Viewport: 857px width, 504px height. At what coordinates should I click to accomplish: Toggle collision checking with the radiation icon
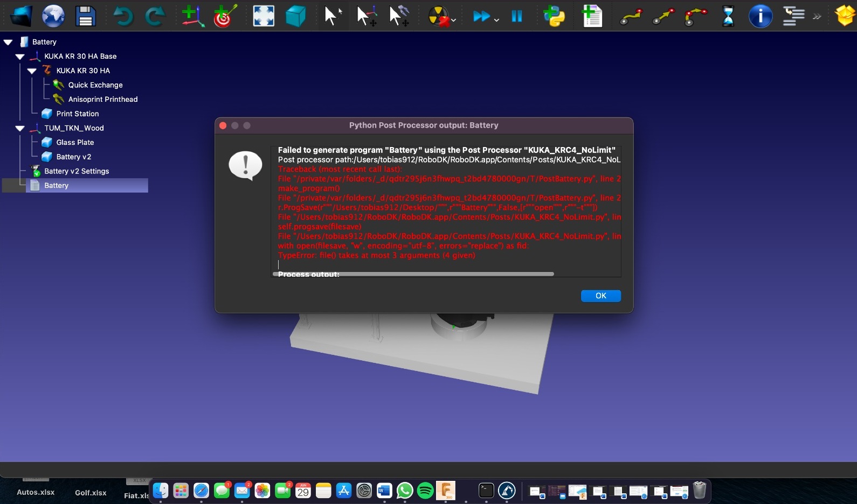[x=439, y=16]
